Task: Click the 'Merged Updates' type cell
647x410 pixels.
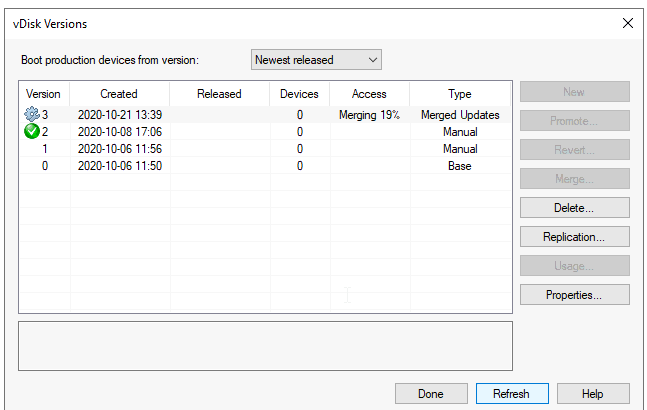Action: 460,115
